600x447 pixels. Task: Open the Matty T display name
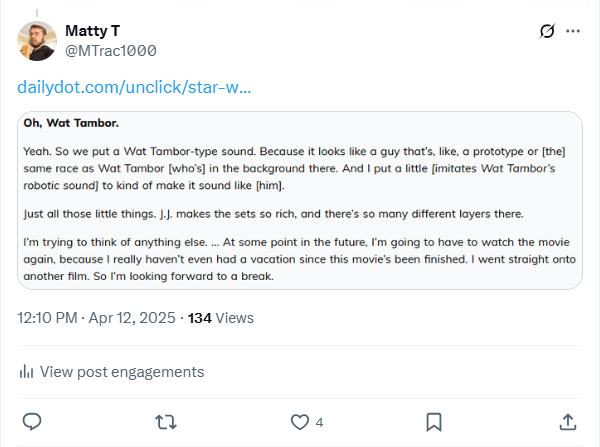93,30
